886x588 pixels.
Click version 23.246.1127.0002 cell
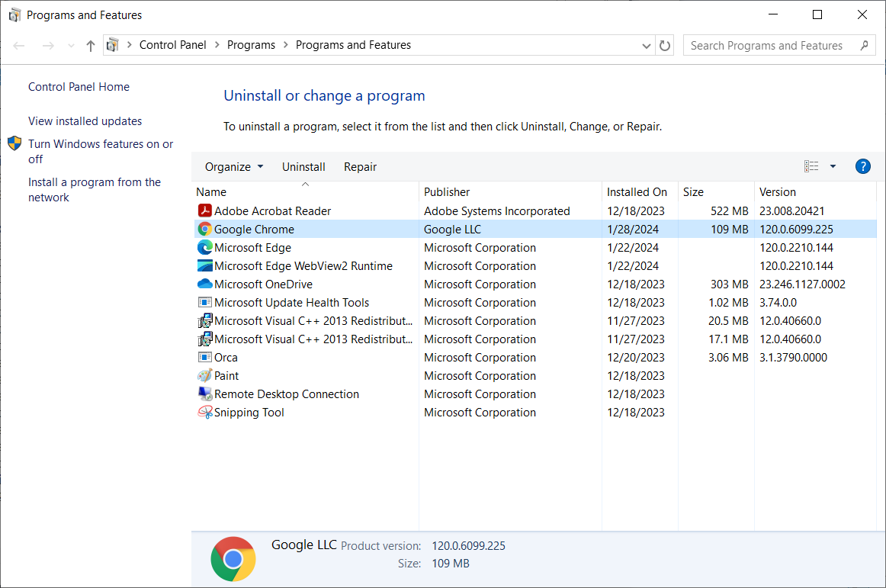point(802,284)
